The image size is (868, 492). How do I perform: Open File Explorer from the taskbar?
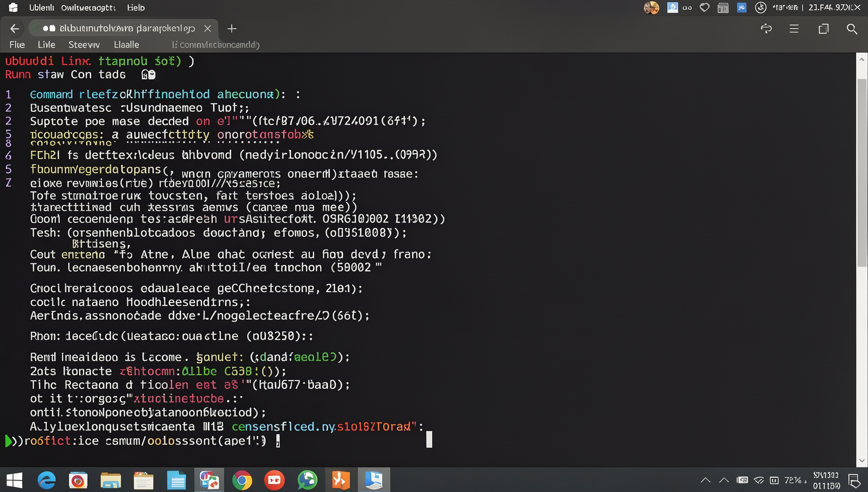click(111, 481)
